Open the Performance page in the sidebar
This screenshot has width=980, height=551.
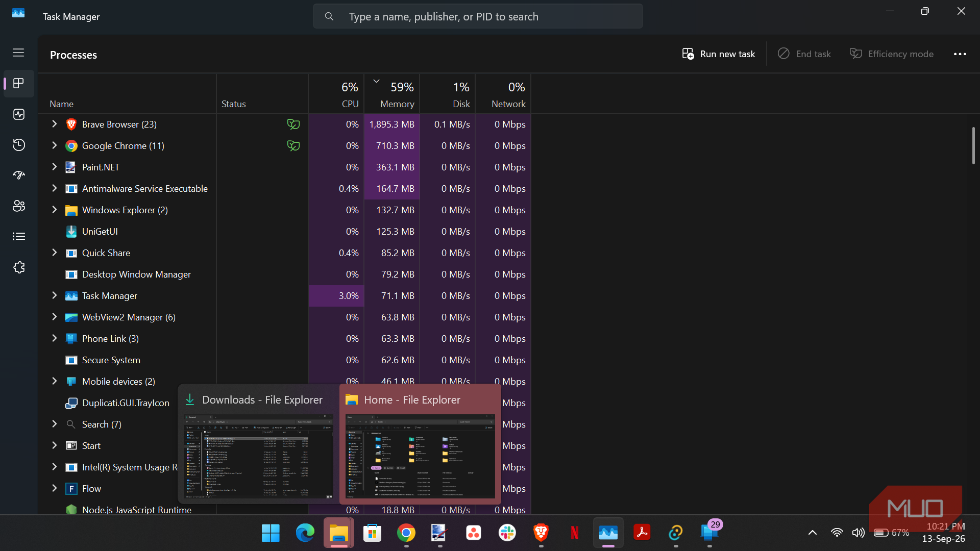click(x=19, y=114)
